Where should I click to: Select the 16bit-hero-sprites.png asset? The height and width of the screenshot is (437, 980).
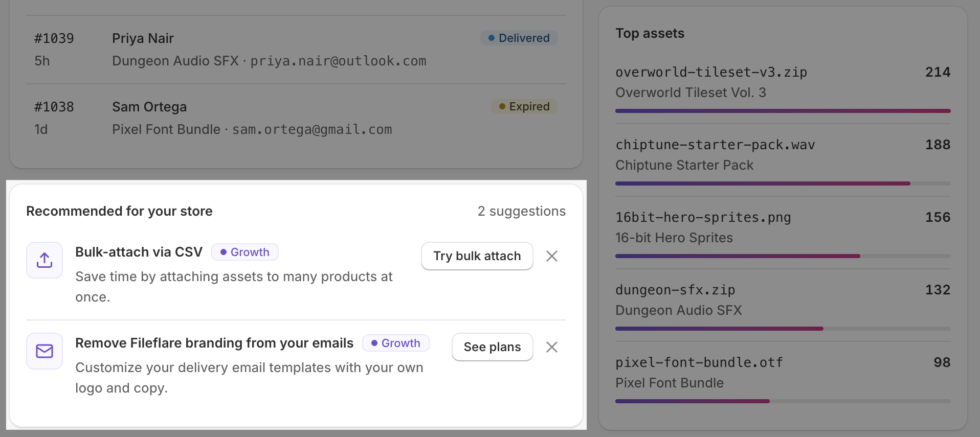pyautogui.click(x=703, y=217)
